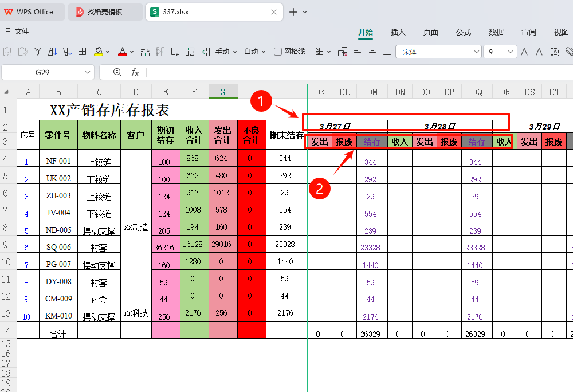Open font color dropdown arrow
This screenshot has width=573, height=392.
pos(132,52)
